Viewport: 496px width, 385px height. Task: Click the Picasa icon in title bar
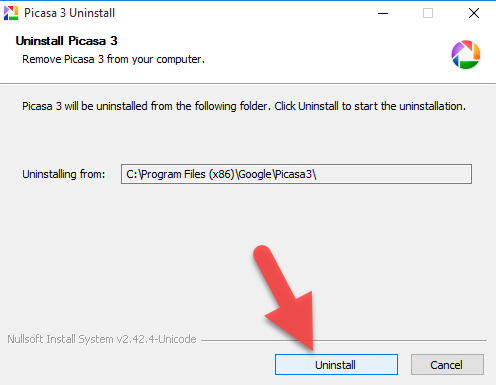pyautogui.click(x=11, y=13)
